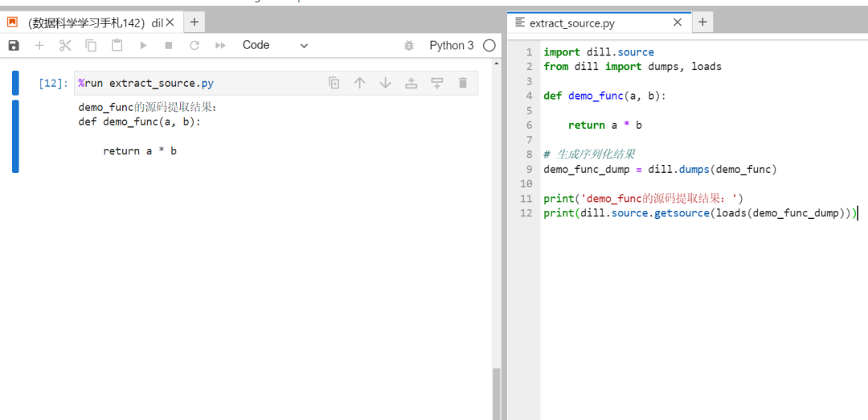Interrupt the kernel with the stop icon
The image size is (868, 420).
pos(169,45)
